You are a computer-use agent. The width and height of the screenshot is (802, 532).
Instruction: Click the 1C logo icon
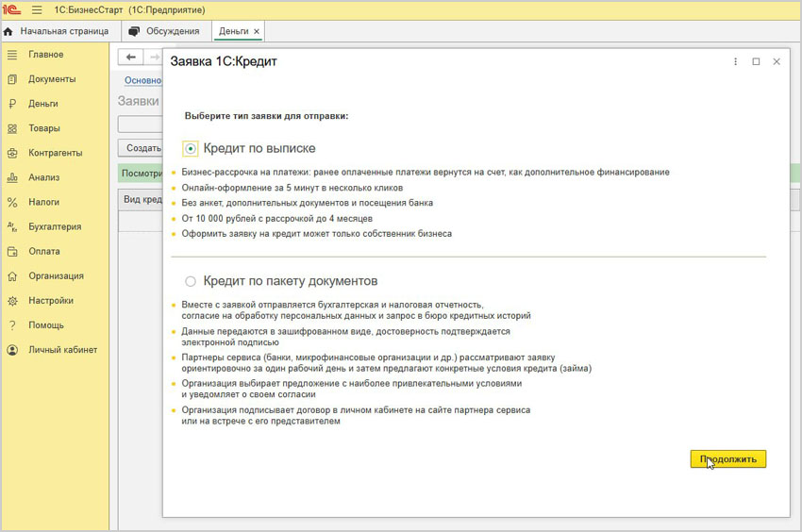pyautogui.click(x=11, y=9)
